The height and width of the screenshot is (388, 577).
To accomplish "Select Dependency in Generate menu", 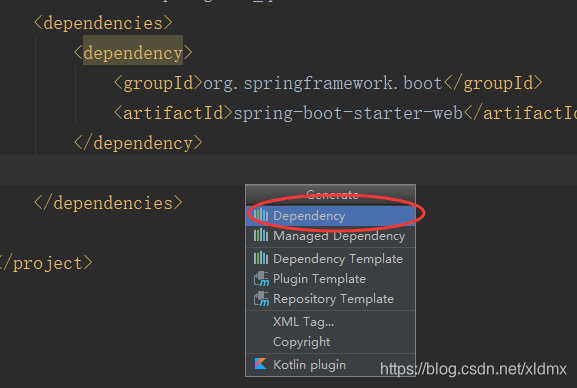I will [330, 216].
